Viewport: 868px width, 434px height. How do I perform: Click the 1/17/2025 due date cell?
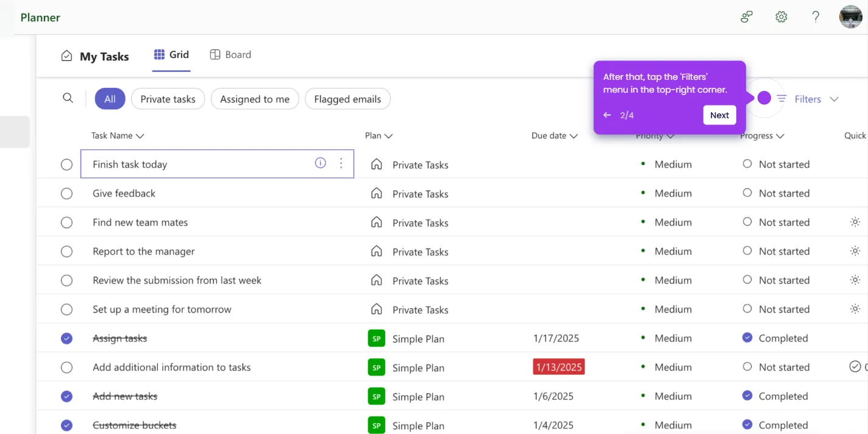(556, 338)
